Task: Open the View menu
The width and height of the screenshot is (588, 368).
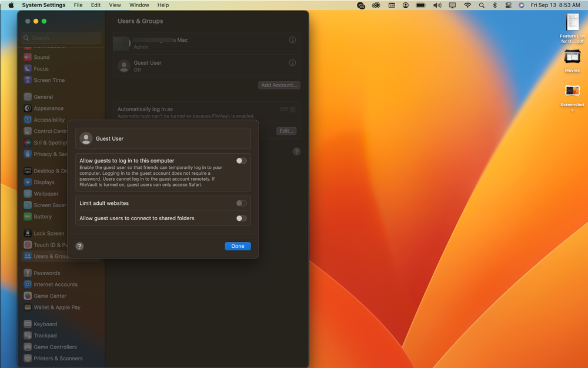Action: tap(115, 5)
